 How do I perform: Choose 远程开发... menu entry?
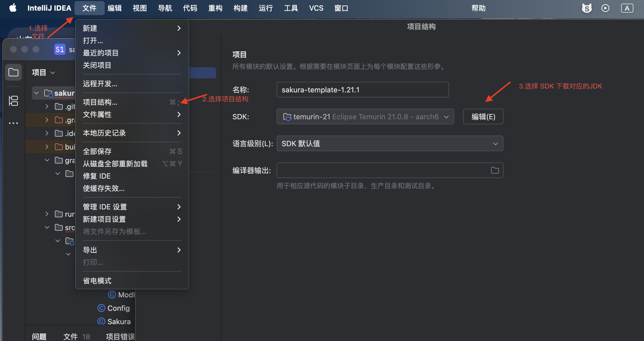(x=132, y=84)
